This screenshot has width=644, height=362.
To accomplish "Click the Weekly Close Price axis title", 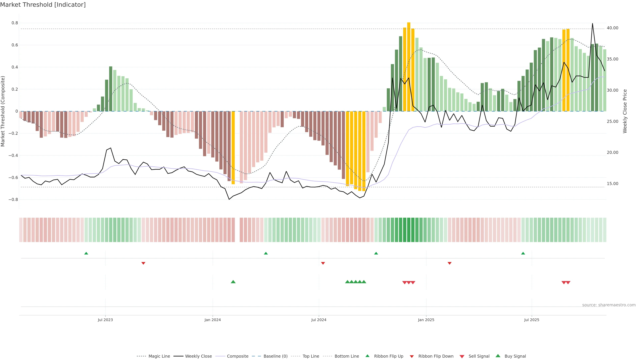I will [x=625, y=111].
